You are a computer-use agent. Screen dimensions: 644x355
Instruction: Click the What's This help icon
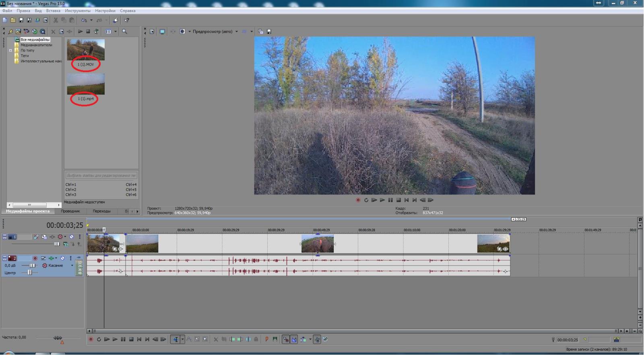pos(127,20)
